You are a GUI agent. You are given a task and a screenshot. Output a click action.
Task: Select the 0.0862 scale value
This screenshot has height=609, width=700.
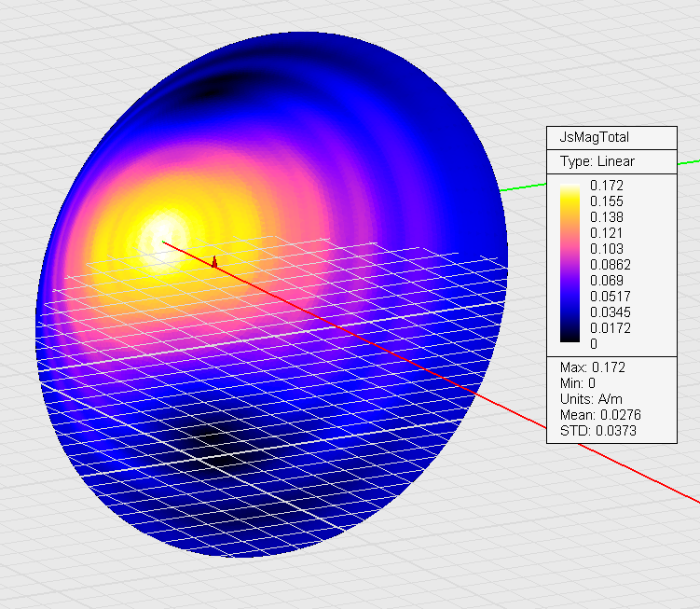point(611,265)
